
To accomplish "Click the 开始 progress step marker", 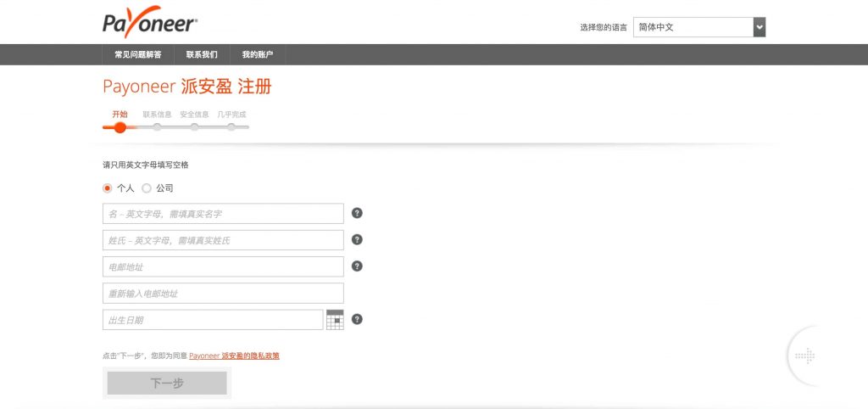I will (x=120, y=127).
